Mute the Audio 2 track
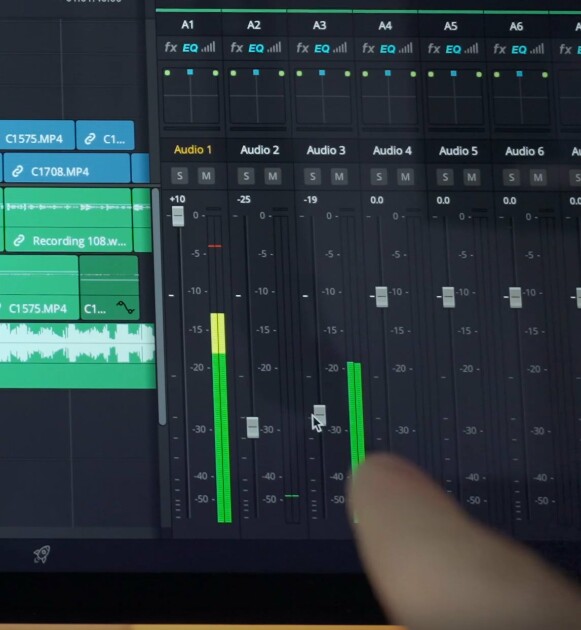The image size is (581, 630). [272, 176]
